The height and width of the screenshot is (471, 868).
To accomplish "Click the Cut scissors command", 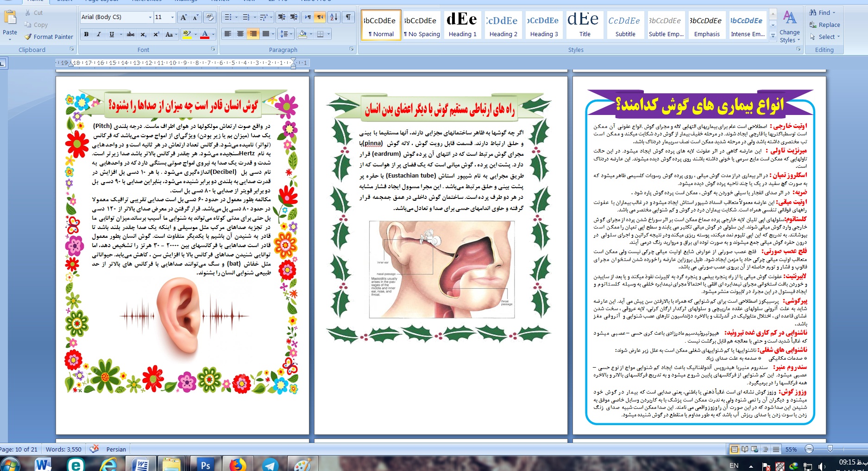I will click(x=34, y=13).
